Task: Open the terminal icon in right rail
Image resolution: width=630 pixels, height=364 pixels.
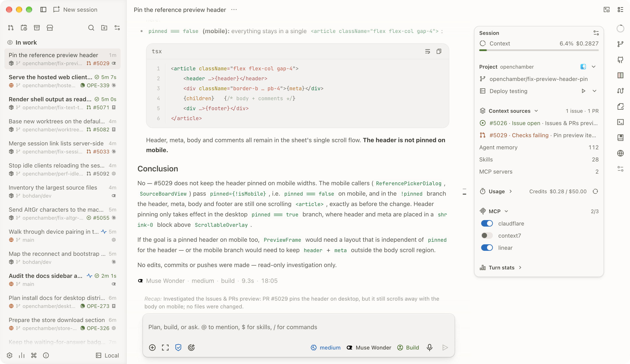Action: click(620, 122)
